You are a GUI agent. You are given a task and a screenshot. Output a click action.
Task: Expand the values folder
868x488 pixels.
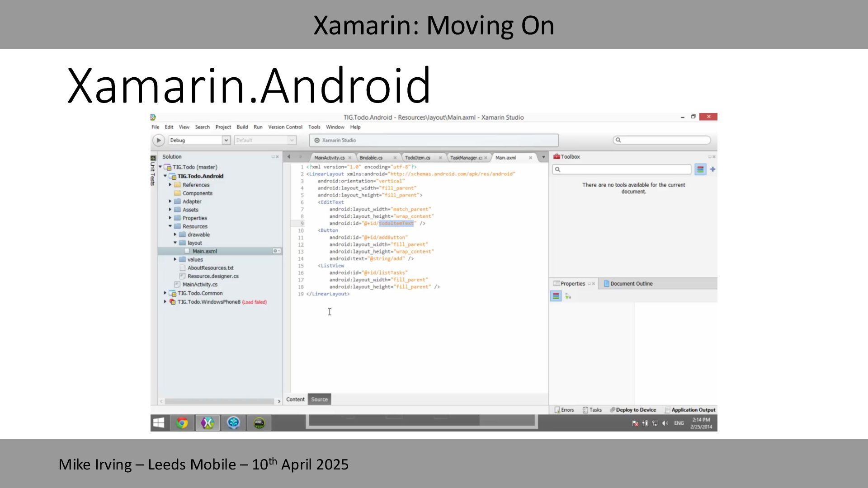pyautogui.click(x=175, y=259)
